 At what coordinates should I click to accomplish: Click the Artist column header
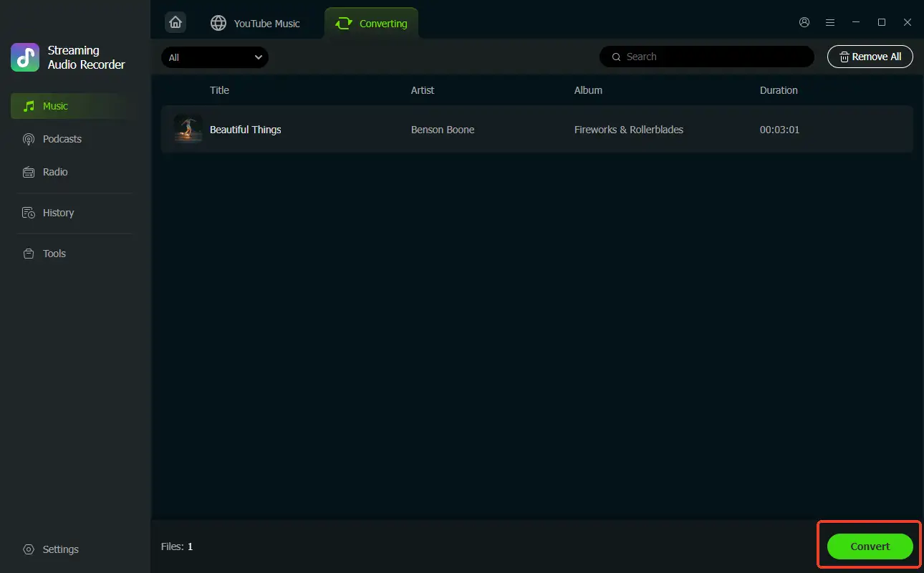(x=423, y=90)
